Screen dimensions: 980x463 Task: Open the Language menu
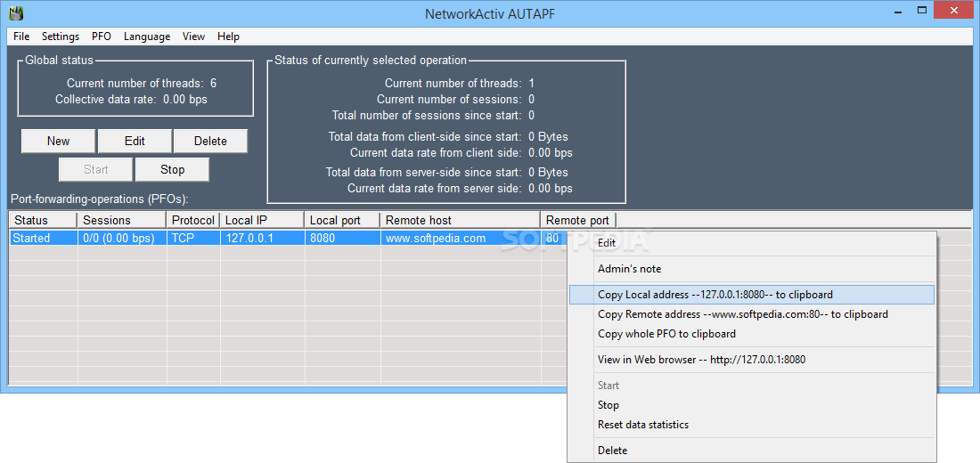point(147,37)
